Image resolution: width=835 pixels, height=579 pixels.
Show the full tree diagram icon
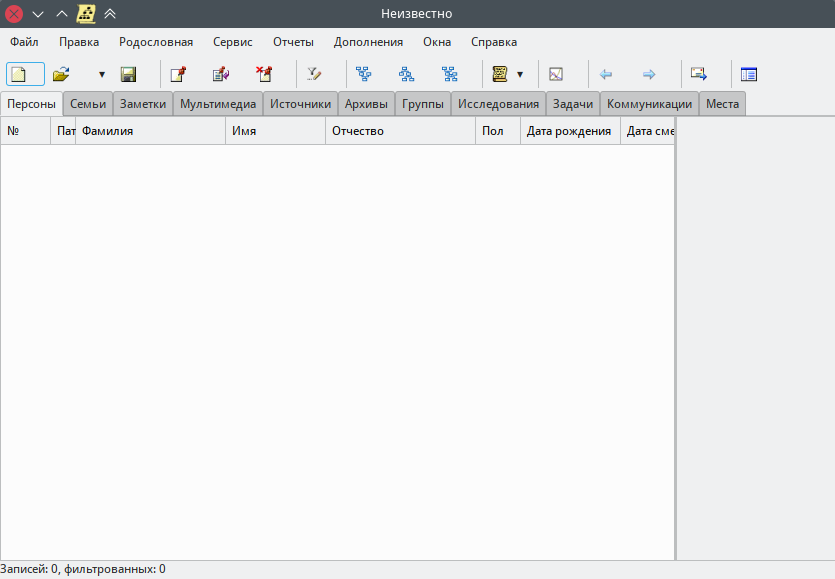click(449, 74)
